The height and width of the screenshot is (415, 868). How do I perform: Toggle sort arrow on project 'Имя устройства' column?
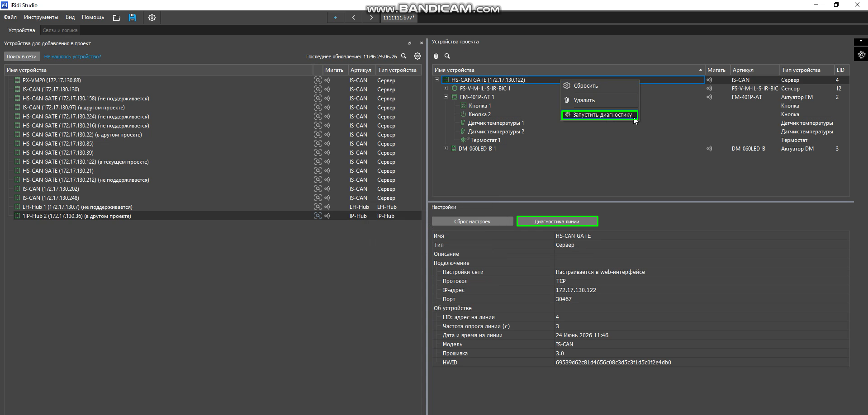point(701,70)
